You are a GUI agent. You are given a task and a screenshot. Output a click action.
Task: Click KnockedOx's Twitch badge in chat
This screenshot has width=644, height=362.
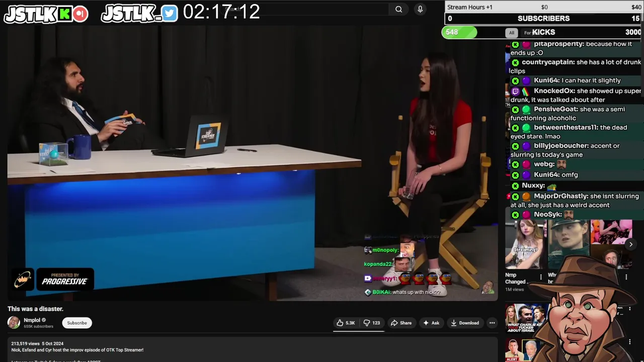click(x=515, y=92)
